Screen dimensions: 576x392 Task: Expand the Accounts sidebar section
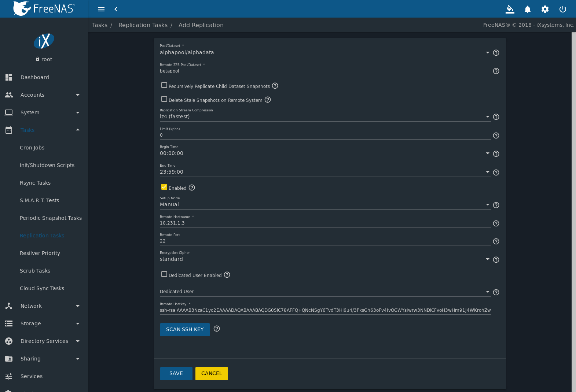44,95
